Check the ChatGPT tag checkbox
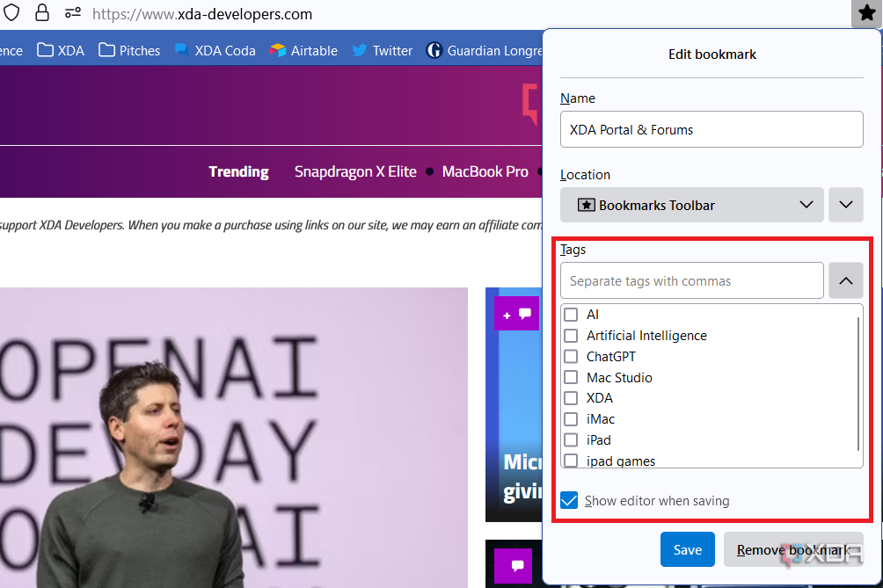Image resolution: width=883 pixels, height=588 pixels. click(571, 357)
